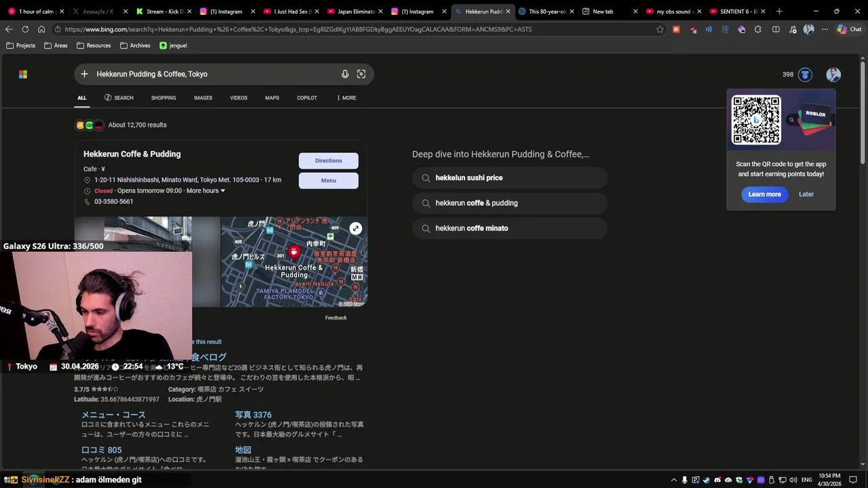Search suggestion hekkelun sushi price
The image size is (868, 488).
click(x=510, y=178)
